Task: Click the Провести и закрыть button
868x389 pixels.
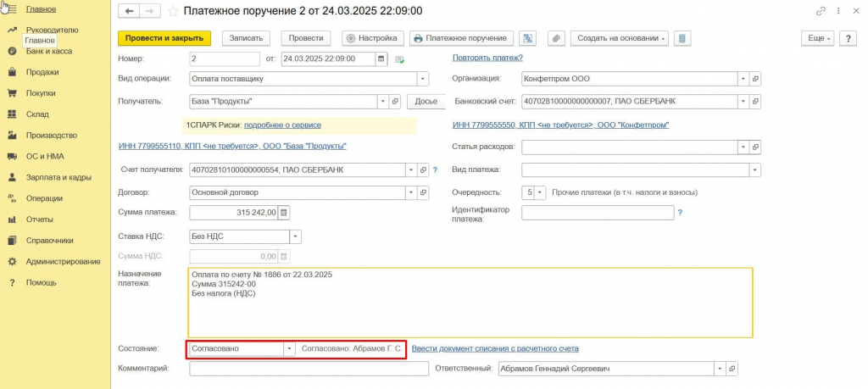Action: [164, 38]
